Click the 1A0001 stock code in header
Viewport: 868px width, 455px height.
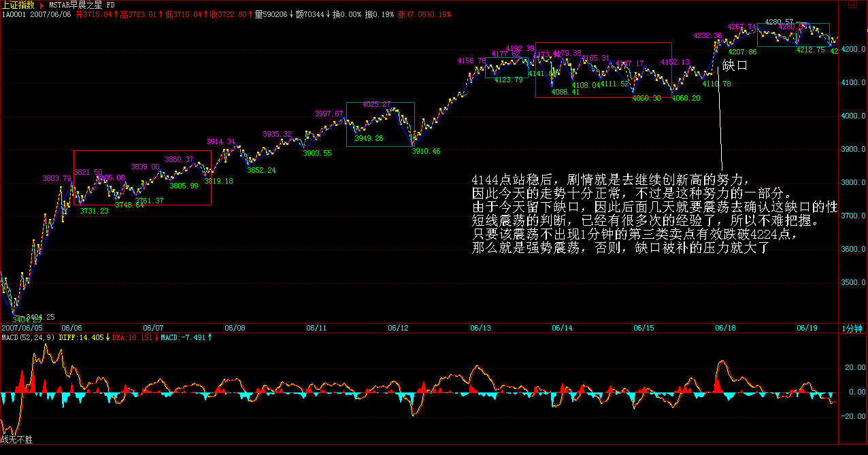[12, 14]
